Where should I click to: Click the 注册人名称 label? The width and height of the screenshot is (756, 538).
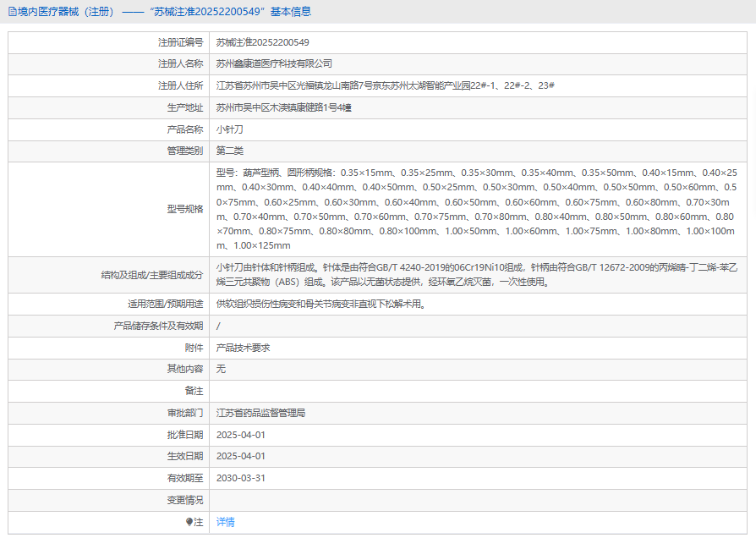pyautogui.click(x=181, y=63)
